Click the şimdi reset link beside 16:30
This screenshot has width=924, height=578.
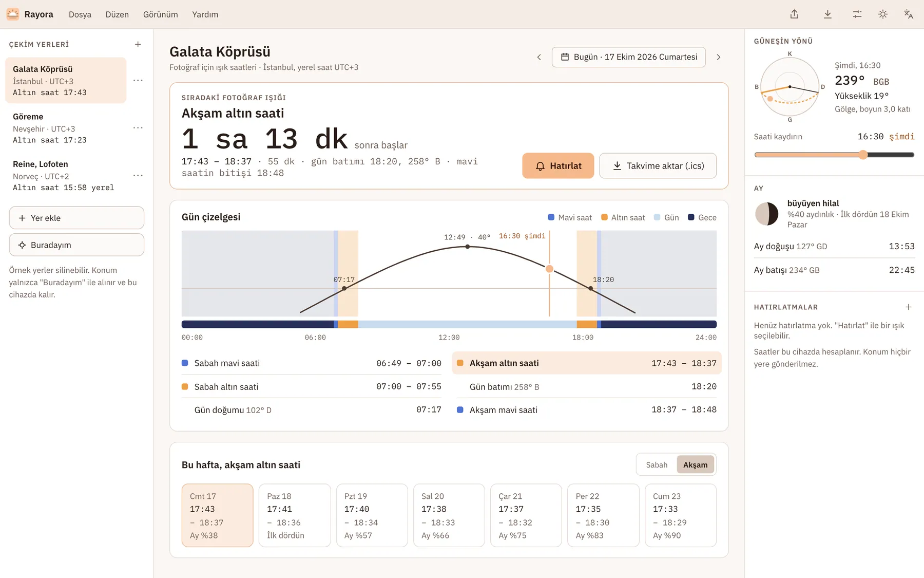pyautogui.click(x=902, y=137)
